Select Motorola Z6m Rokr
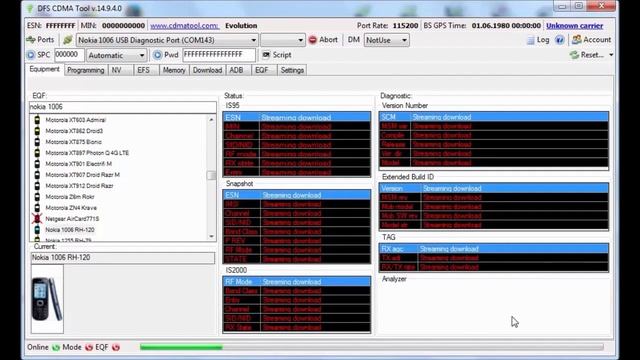The width and height of the screenshot is (640, 360). pyautogui.click(x=70, y=197)
